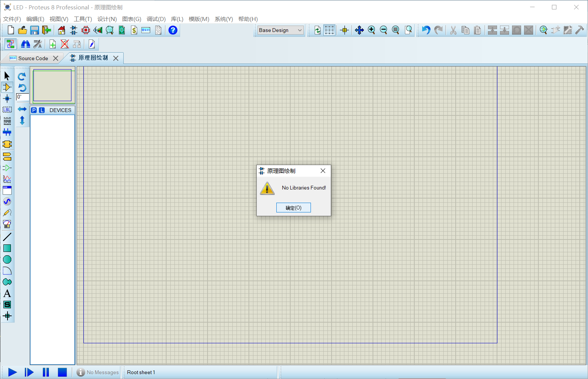Open the 库(L) menu
Viewport: 588px width, 379px height.
[x=177, y=19]
